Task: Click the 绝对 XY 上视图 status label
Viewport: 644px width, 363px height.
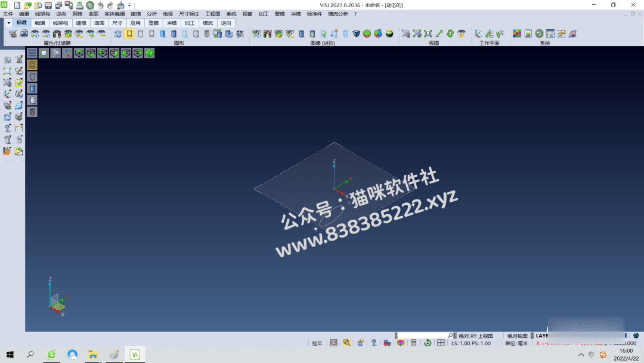Action: [476, 336]
